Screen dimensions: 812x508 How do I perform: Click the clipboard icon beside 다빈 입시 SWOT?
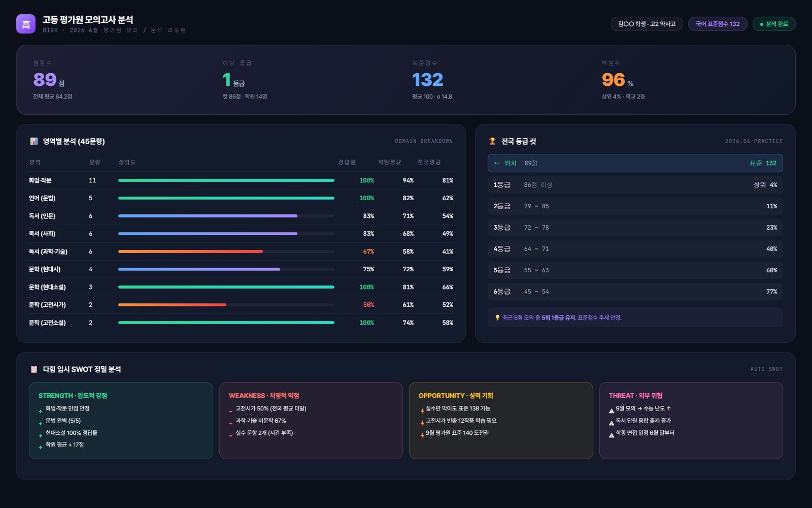tap(34, 369)
